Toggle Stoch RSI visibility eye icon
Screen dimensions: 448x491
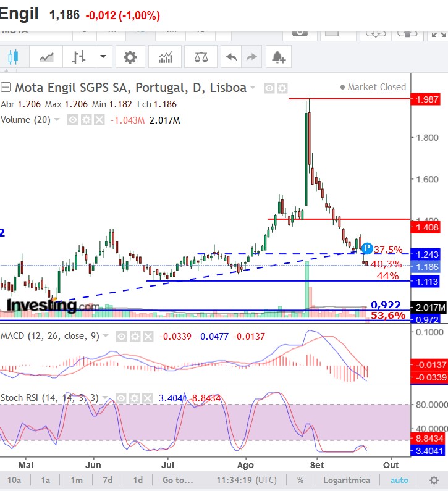pyautogui.click(x=121, y=398)
